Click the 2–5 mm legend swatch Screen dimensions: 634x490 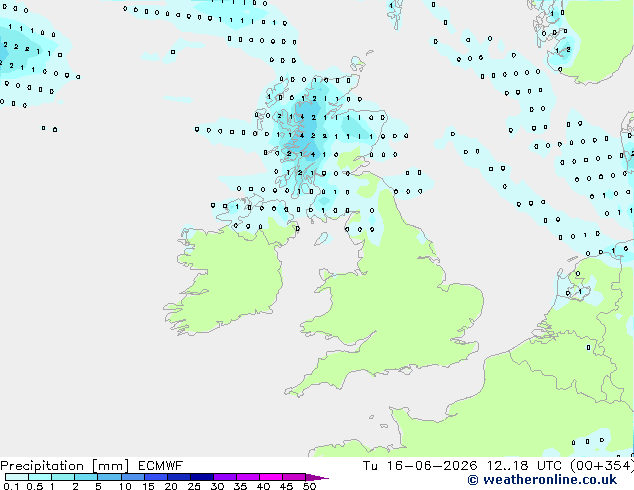click(x=86, y=477)
